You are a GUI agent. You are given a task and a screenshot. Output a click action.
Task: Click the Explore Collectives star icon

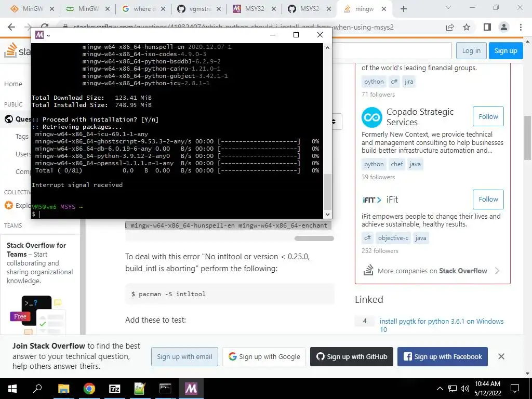(x=9, y=205)
